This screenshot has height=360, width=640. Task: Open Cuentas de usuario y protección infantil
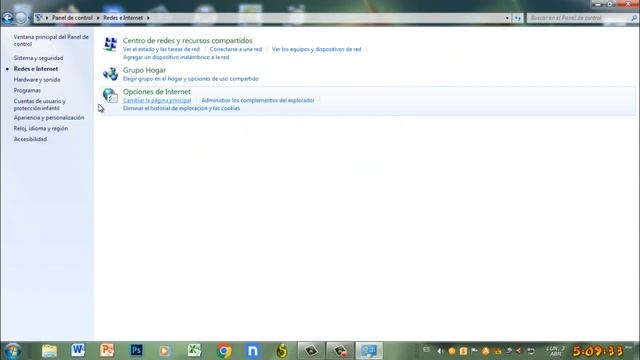click(40, 104)
